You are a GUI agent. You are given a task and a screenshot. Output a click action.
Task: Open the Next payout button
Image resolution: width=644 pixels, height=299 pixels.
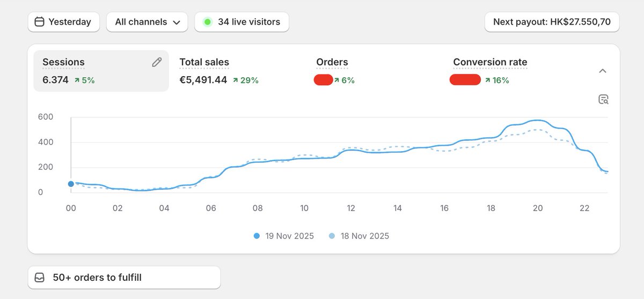(552, 22)
